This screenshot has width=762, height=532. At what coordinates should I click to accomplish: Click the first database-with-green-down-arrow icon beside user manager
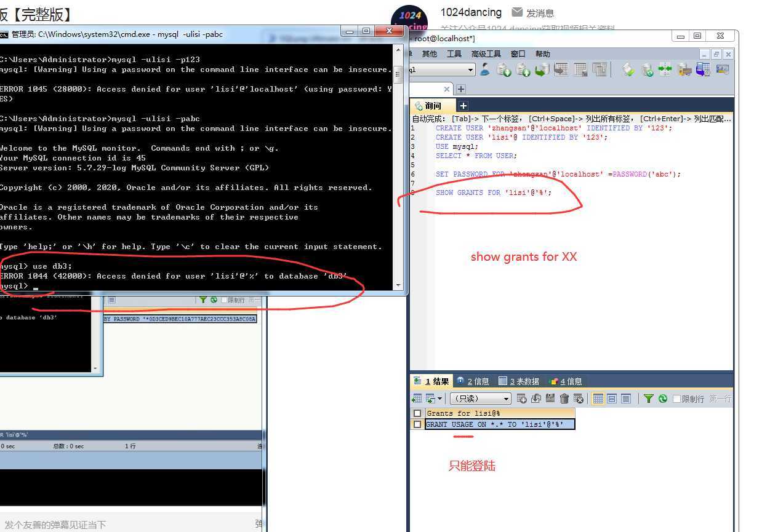(504, 69)
